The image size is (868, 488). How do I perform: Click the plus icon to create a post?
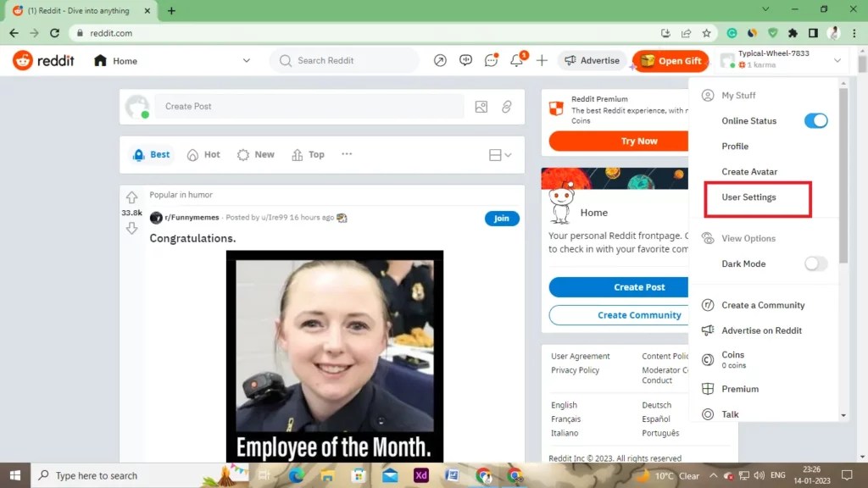(542, 60)
